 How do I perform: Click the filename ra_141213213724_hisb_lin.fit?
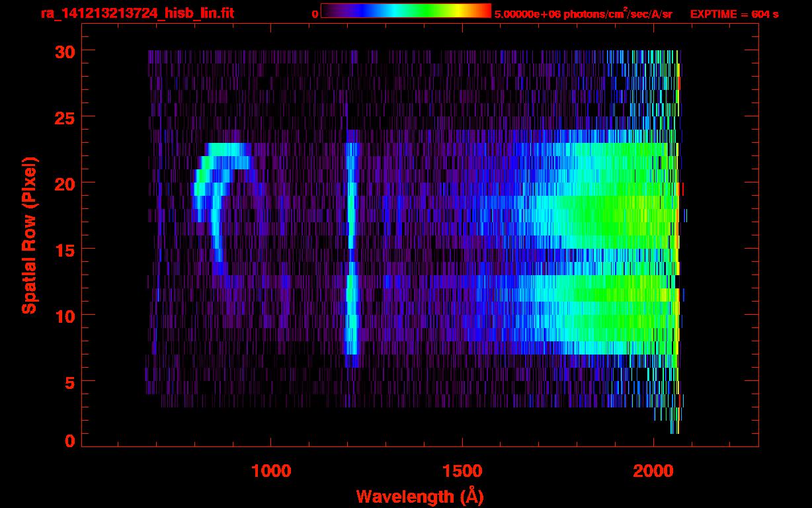click(x=137, y=13)
